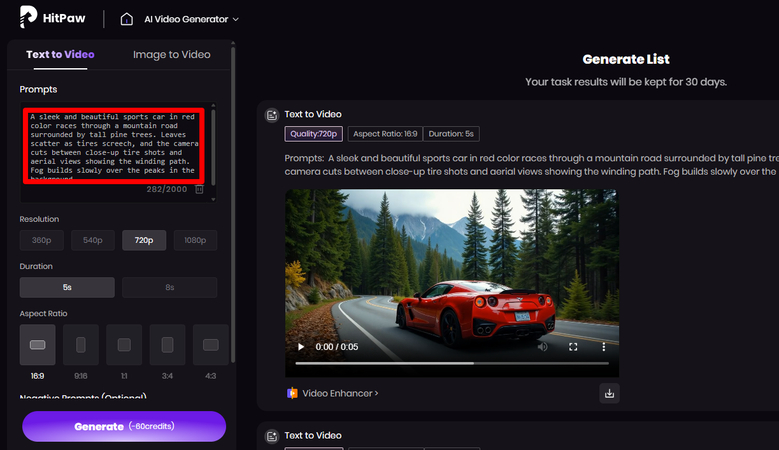Click the Prompts label

38,89
